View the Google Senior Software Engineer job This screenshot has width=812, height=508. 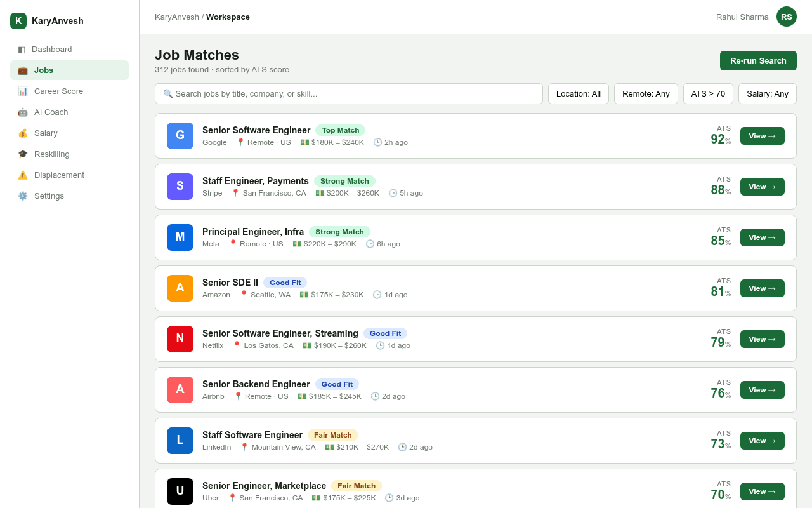click(x=763, y=136)
